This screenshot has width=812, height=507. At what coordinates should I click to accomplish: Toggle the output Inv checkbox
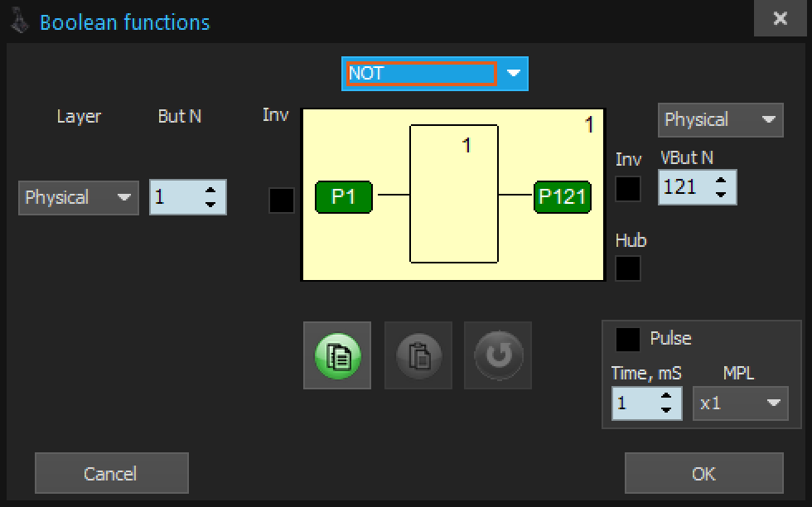627,189
